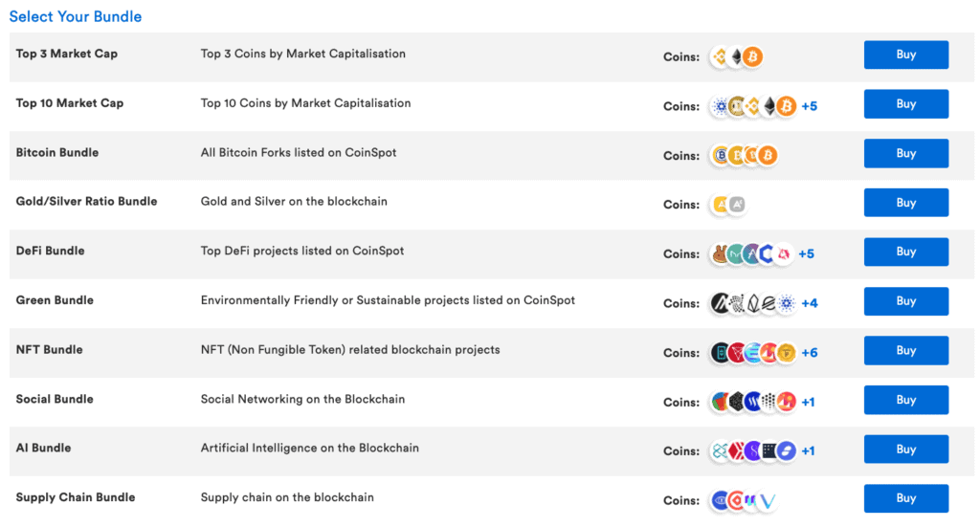The width and height of the screenshot is (980, 527).
Task: Click the PancakeSwap bunny icon in DeFi Bundle
Action: coord(720,254)
